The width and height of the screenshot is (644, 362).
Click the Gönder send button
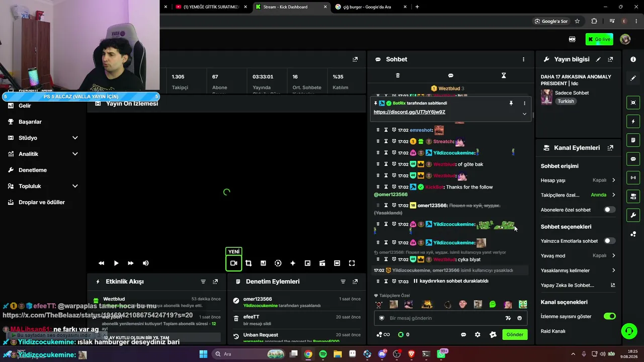pyautogui.click(x=515, y=334)
